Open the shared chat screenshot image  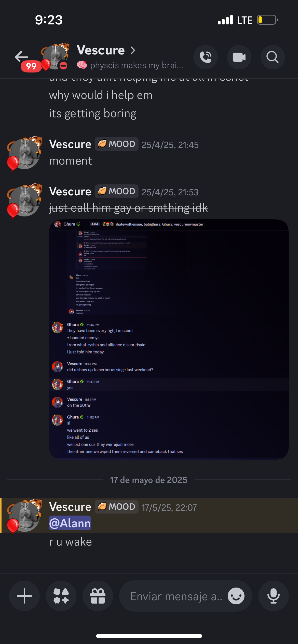click(x=169, y=339)
